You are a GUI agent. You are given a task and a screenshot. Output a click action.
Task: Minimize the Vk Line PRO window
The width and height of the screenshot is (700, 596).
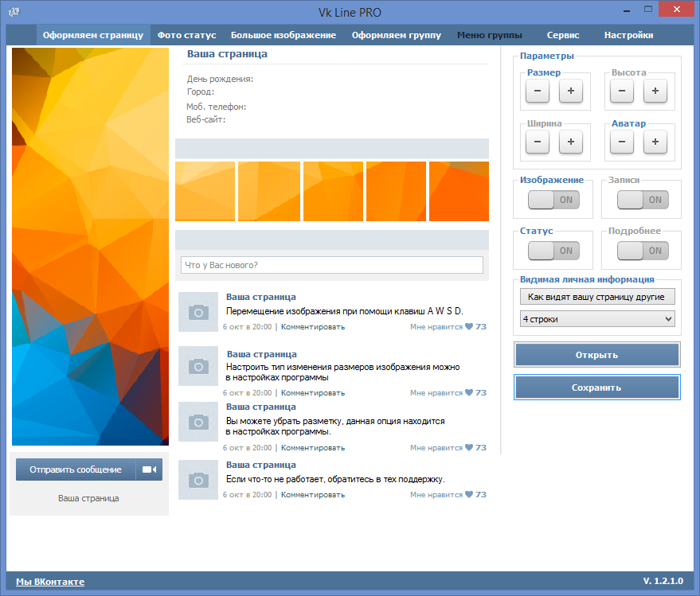click(x=627, y=10)
